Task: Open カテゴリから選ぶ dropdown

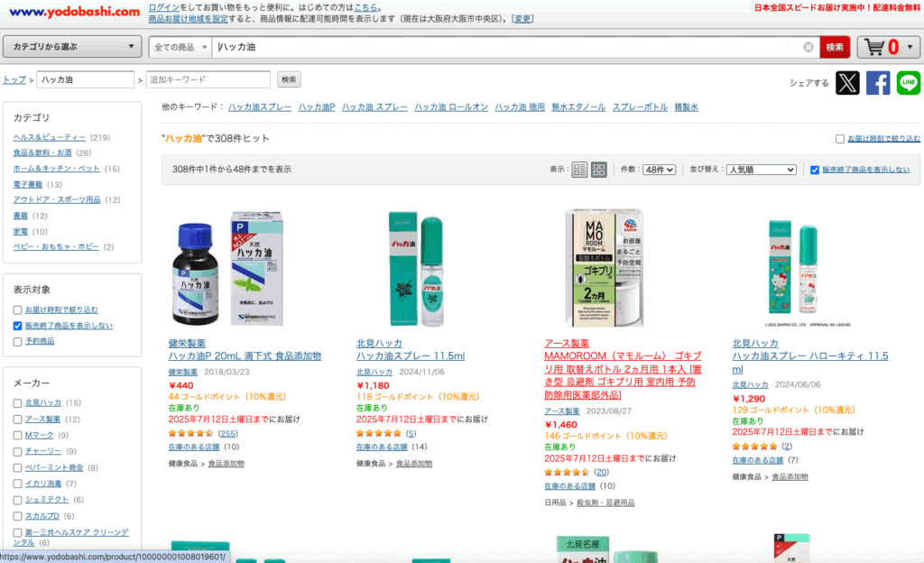Action: pyautogui.click(x=72, y=47)
